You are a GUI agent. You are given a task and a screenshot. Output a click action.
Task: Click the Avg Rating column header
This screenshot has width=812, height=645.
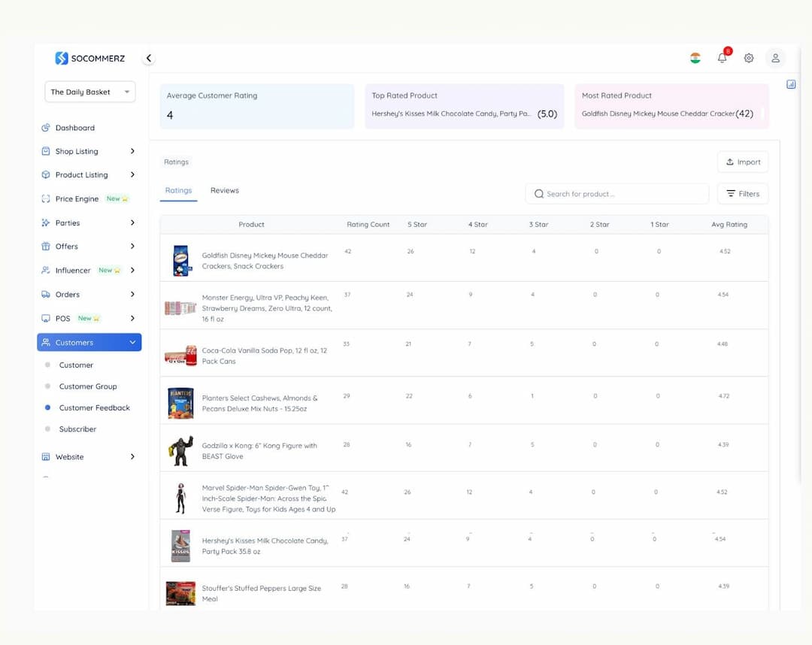(729, 225)
